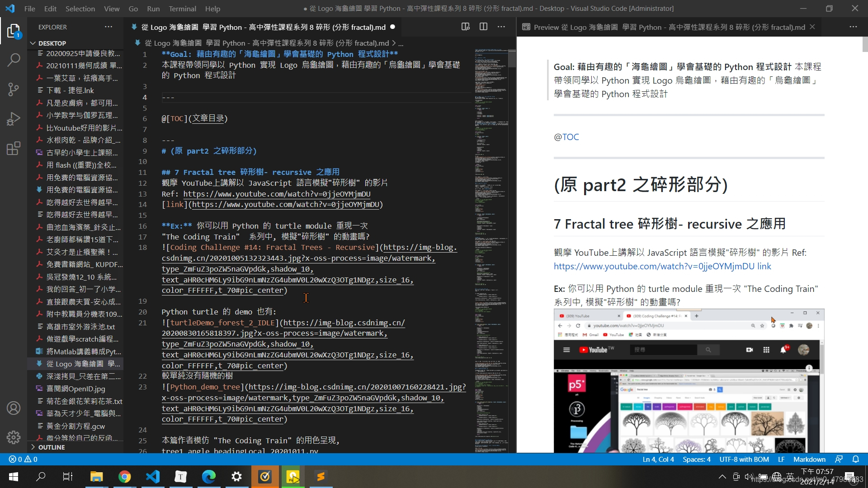Open the Source Control view

14,89
